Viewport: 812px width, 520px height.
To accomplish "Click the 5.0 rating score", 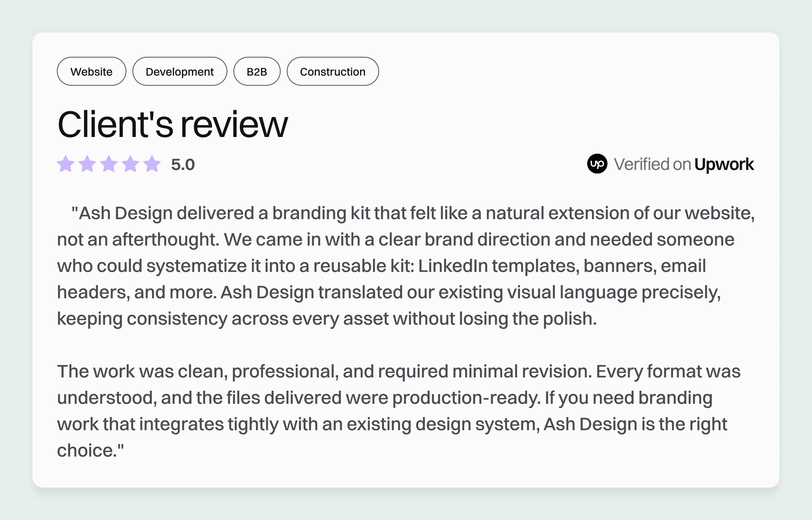I will point(183,165).
